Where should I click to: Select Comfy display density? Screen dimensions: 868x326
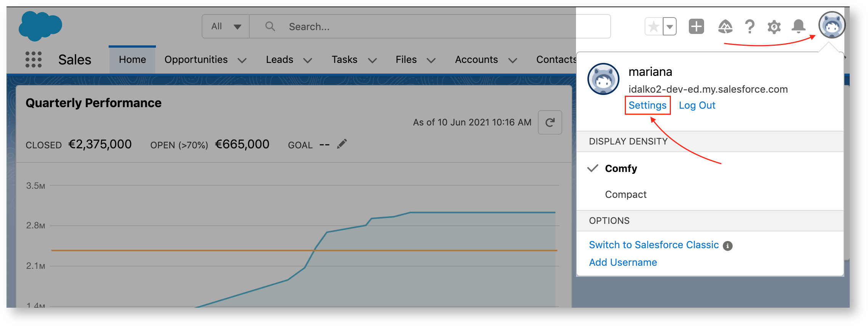(621, 169)
